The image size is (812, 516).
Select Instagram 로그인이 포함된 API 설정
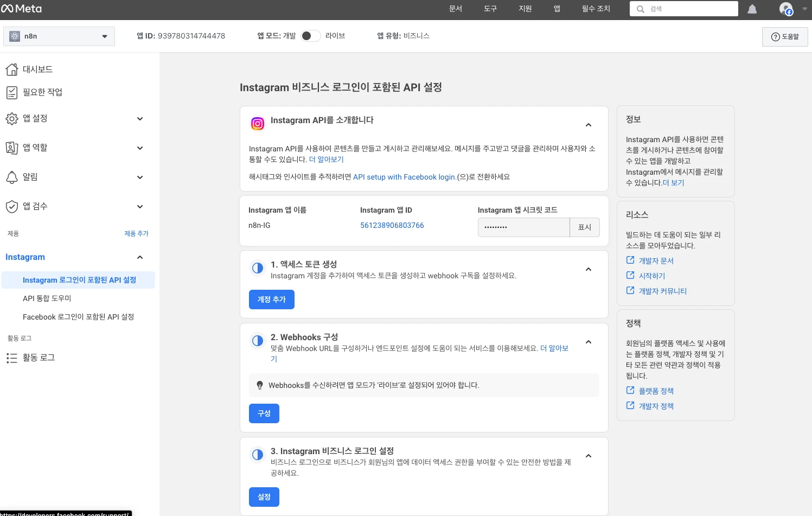pyautogui.click(x=79, y=280)
